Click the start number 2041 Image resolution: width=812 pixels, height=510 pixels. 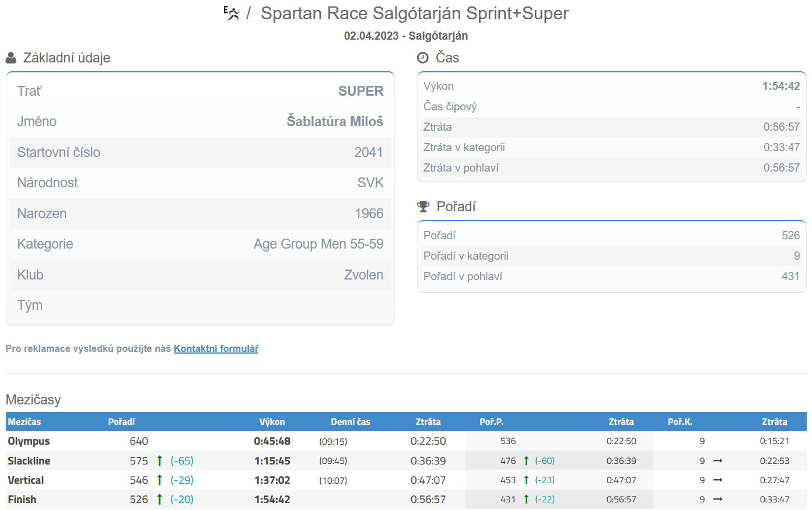[369, 152]
